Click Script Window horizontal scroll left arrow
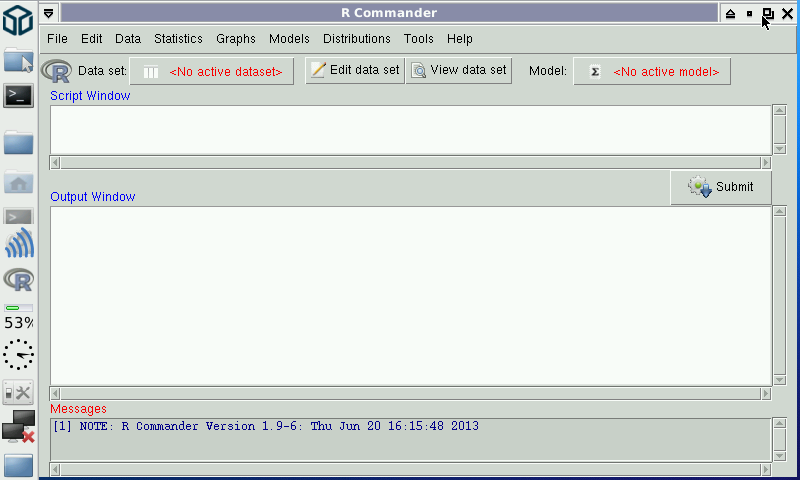The height and width of the screenshot is (480, 800). coord(55,163)
